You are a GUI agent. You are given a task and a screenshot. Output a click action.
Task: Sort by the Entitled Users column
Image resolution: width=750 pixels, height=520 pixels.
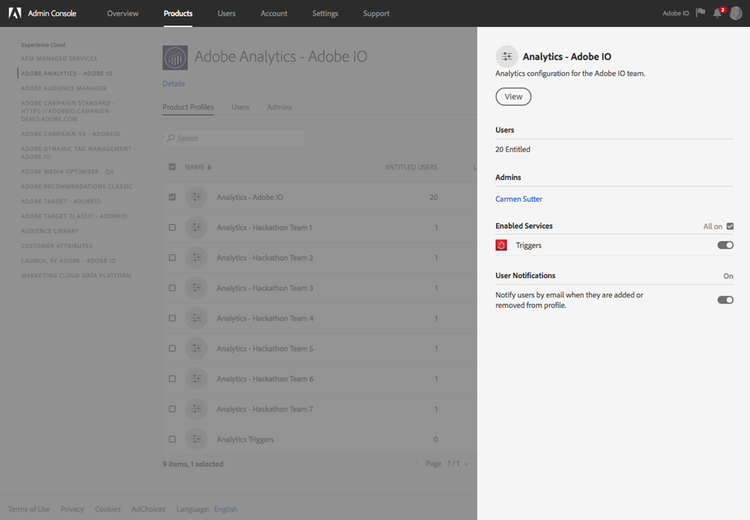pyautogui.click(x=412, y=167)
